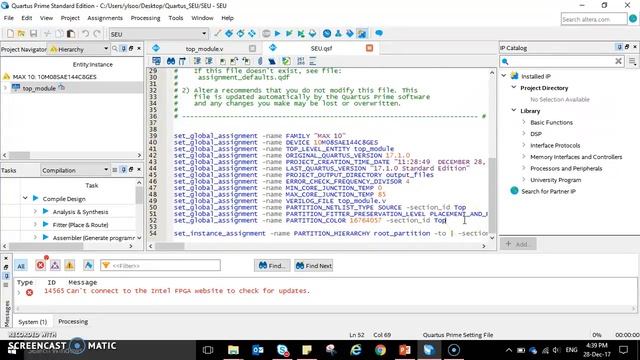Viewport: 640px width, 360px height.
Task: Click the attachment clip icon in editor toolbar
Action: 260,61
